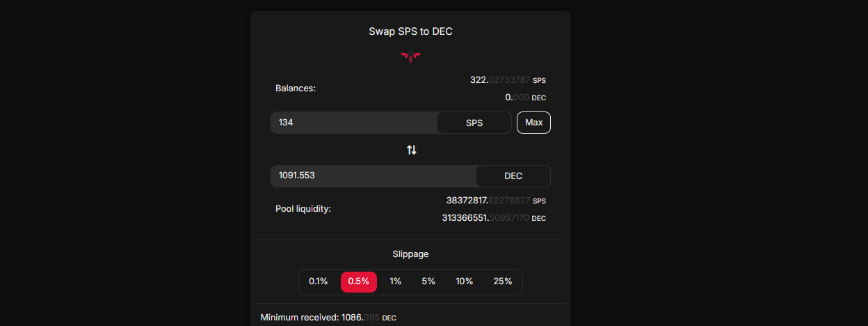Swap direction with the up-down arrows icon

pyautogui.click(x=412, y=150)
